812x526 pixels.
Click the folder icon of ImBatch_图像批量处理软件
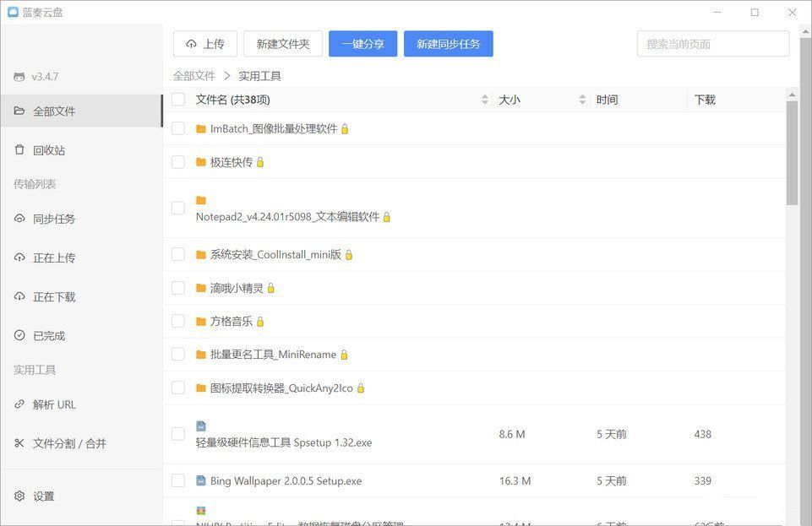pos(201,129)
